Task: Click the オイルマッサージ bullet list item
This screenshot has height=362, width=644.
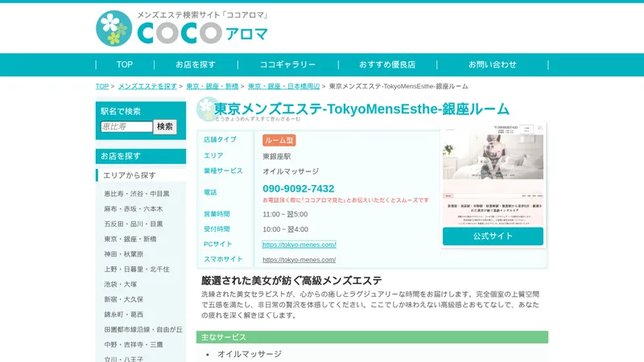Action: [x=250, y=354]
